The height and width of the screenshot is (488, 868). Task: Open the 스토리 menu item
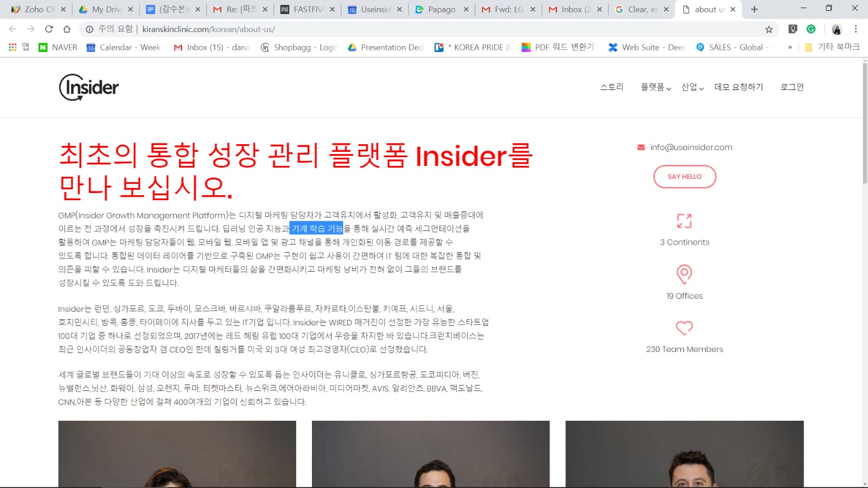pos(611,87)
